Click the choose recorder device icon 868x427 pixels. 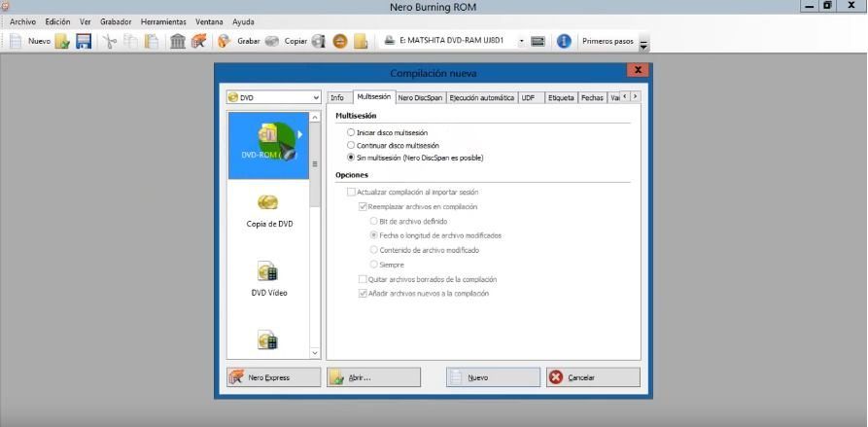click(538, 42)
